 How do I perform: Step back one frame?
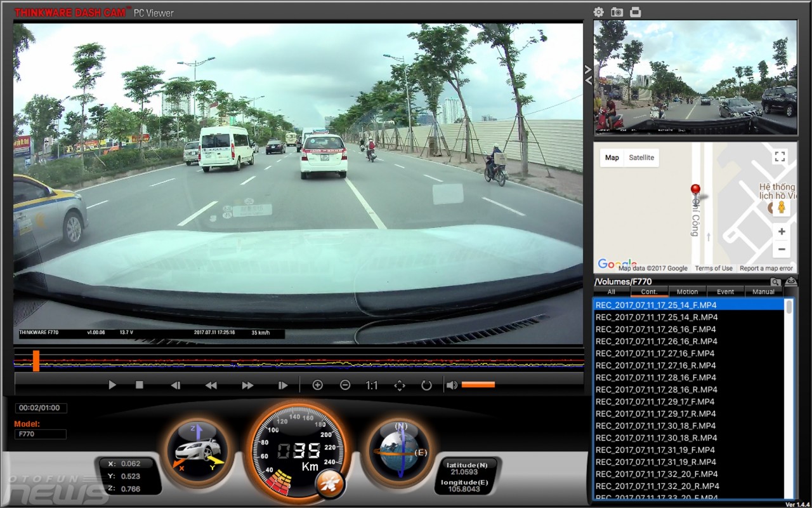point(176,385)
